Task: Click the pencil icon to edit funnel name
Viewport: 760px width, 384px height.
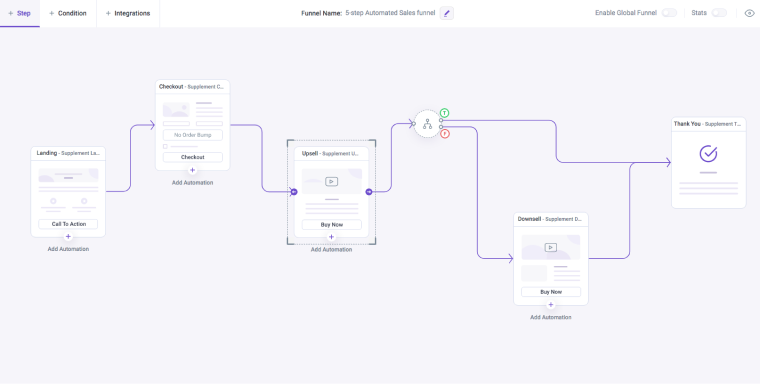Action: click(x=446, y=13)
